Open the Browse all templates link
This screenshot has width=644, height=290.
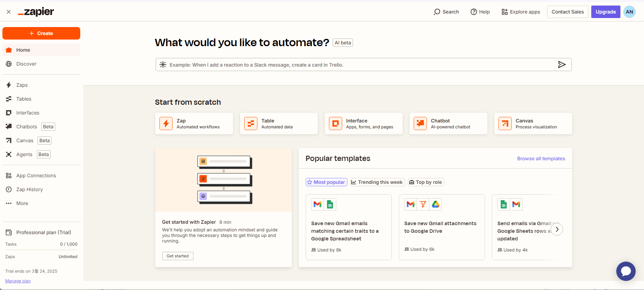(541, 159)
